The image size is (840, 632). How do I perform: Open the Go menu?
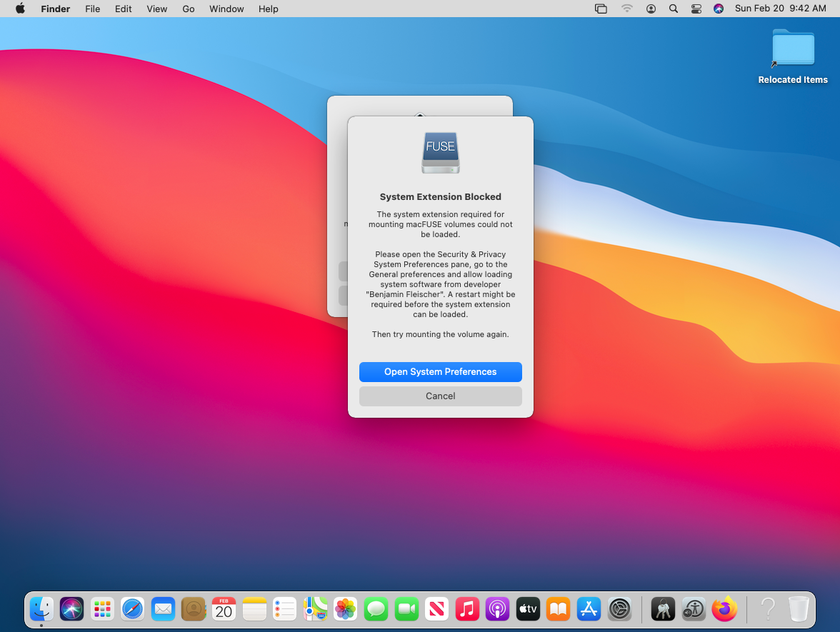[x=189, y=9]
